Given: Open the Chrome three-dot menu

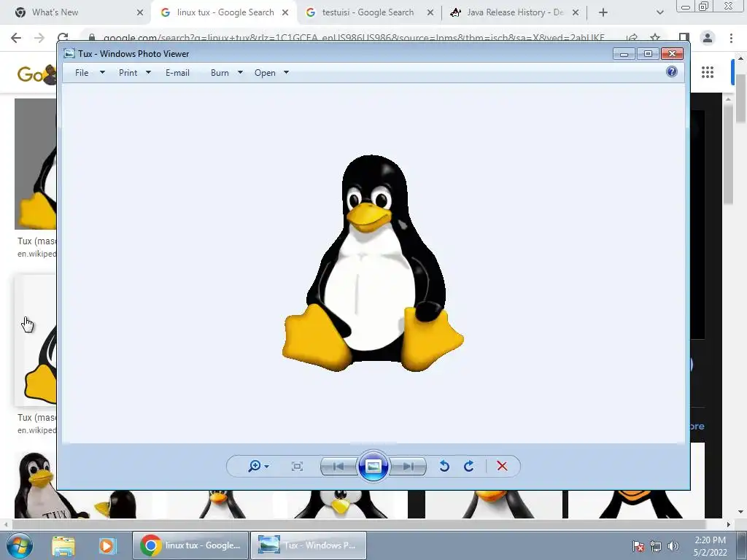Looking at the screenshot, I should point(731,38).
